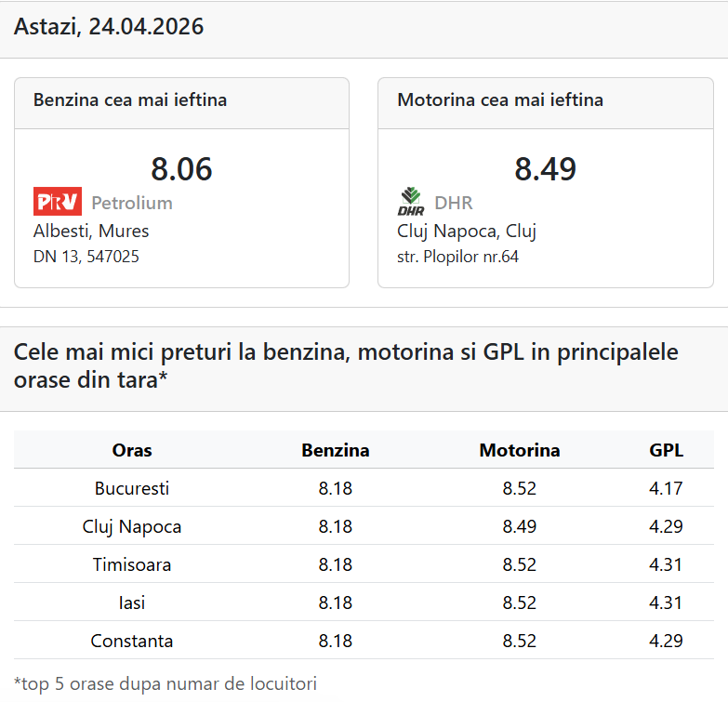Click the Bucuresti GPL price 4.17

(x=666, y=488)
